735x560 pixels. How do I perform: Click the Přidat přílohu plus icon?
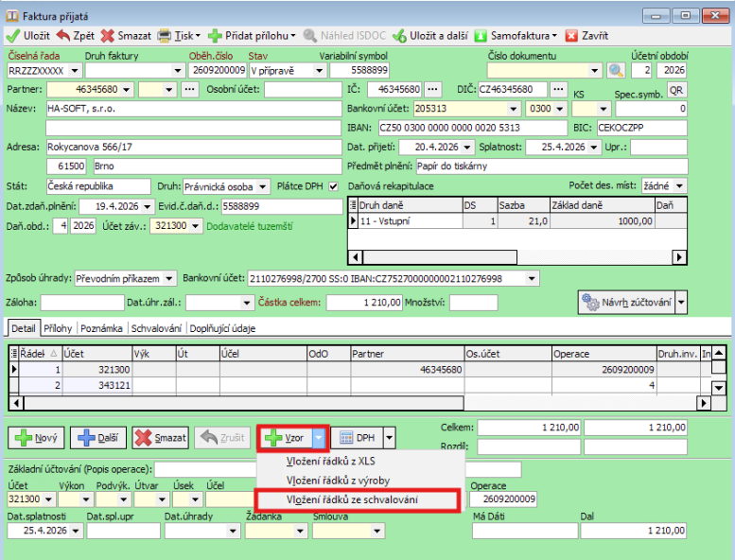pos(216,35)
